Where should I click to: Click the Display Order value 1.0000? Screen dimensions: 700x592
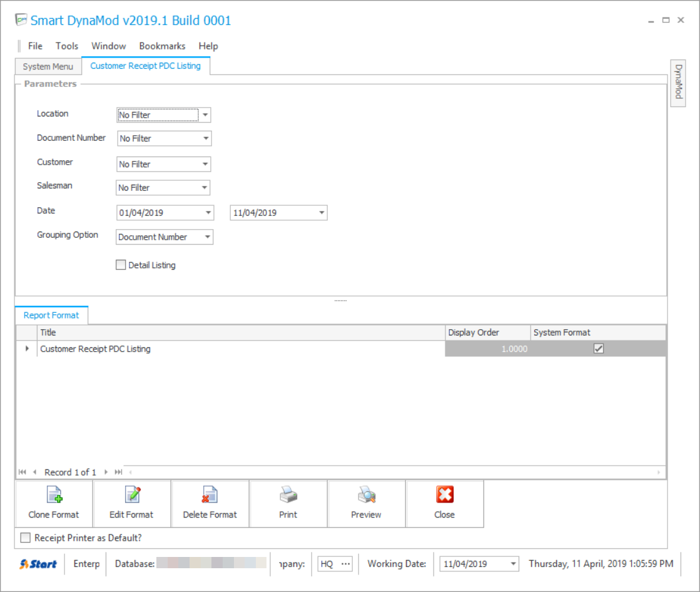(487, 349)
